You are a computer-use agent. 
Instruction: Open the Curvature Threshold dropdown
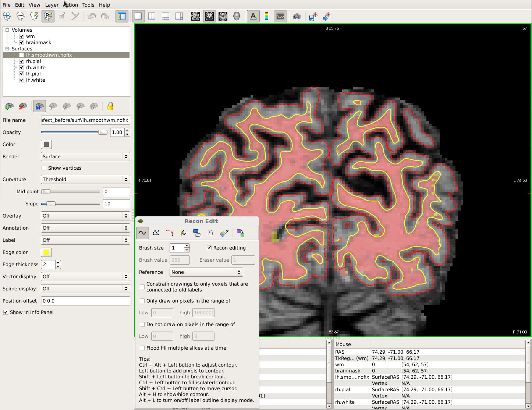click(x=85, y=180)
